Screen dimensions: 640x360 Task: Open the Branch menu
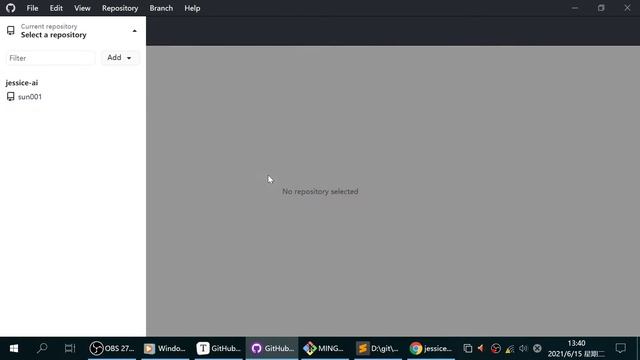click(161, 8)
